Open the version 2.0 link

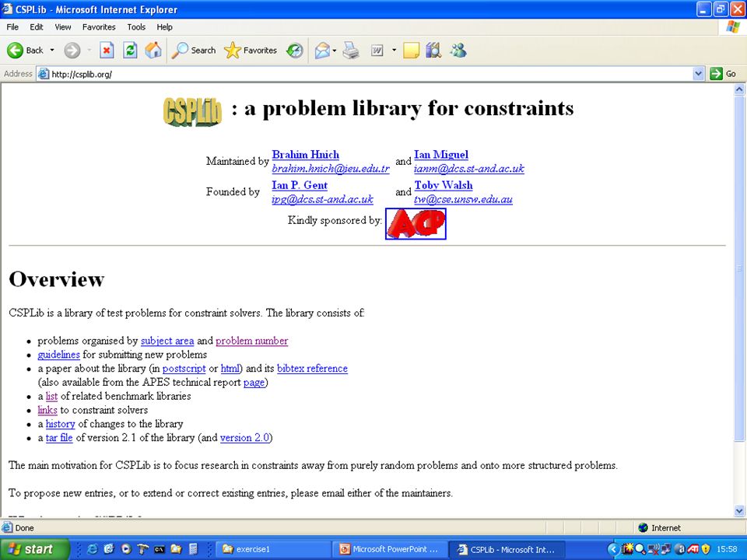click(x=245, y=438)
